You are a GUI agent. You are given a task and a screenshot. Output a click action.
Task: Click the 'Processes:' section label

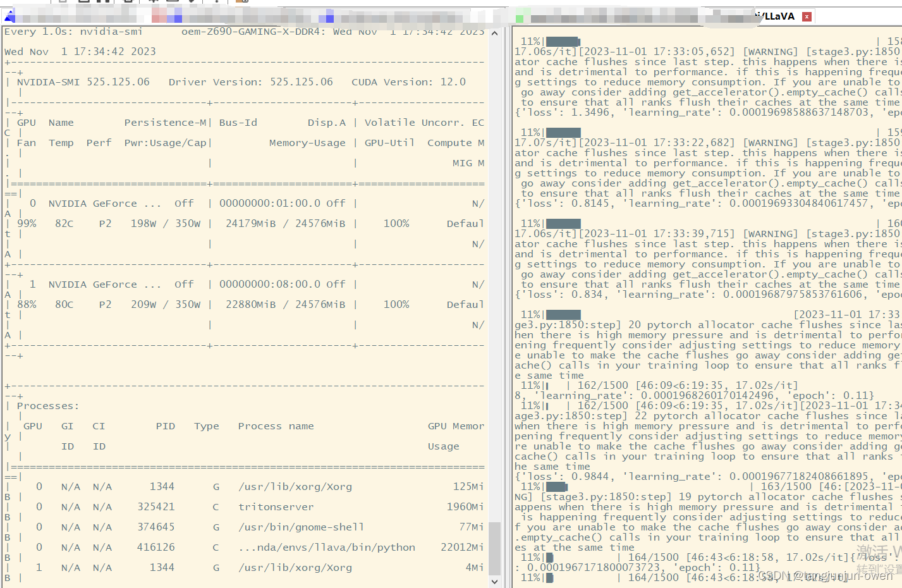point(48,406)
